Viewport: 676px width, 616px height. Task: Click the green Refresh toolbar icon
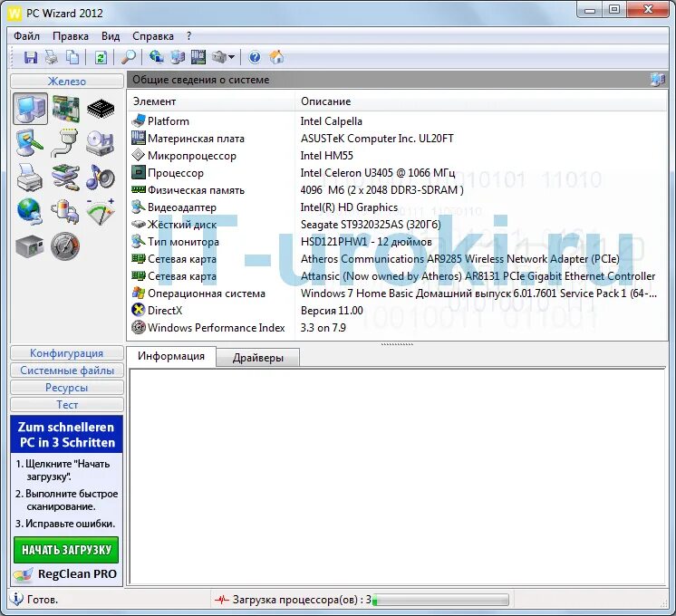click(x=101, y=57)
